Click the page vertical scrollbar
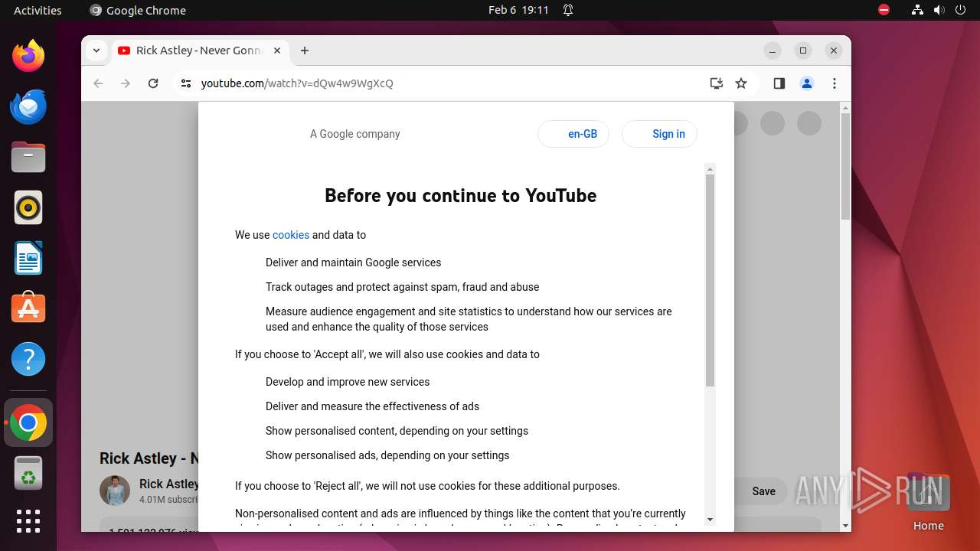980x551 pixels. [845, 166]
